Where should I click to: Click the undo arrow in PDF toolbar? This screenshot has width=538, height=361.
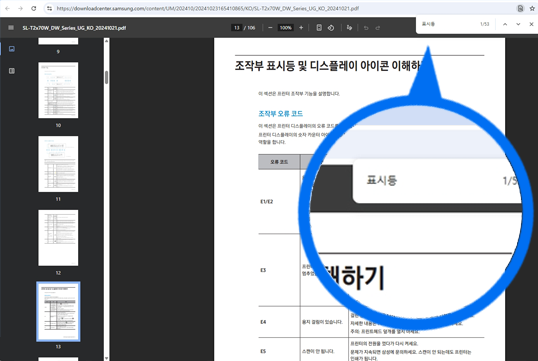366,28
